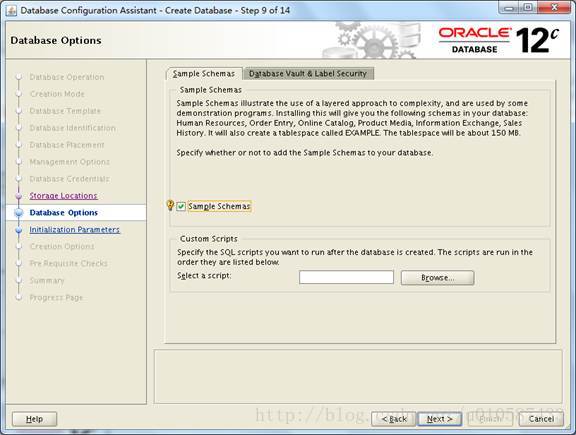
Task: Click the Creation Mode step
Action: tap(57, 94)
